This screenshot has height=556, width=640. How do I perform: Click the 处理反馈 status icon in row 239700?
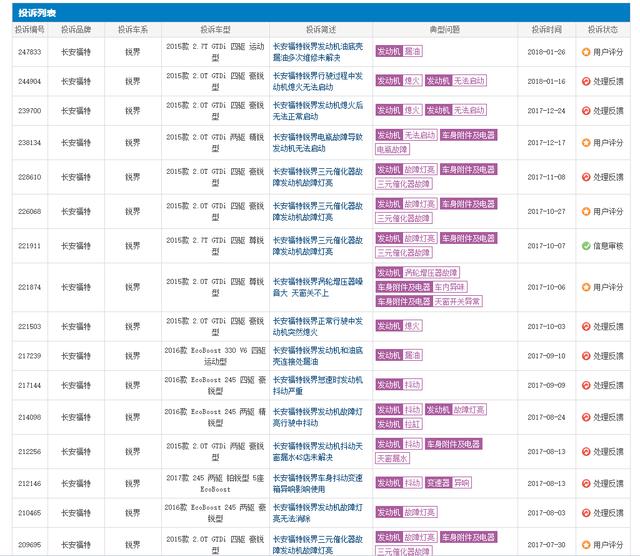pos(586,111)
